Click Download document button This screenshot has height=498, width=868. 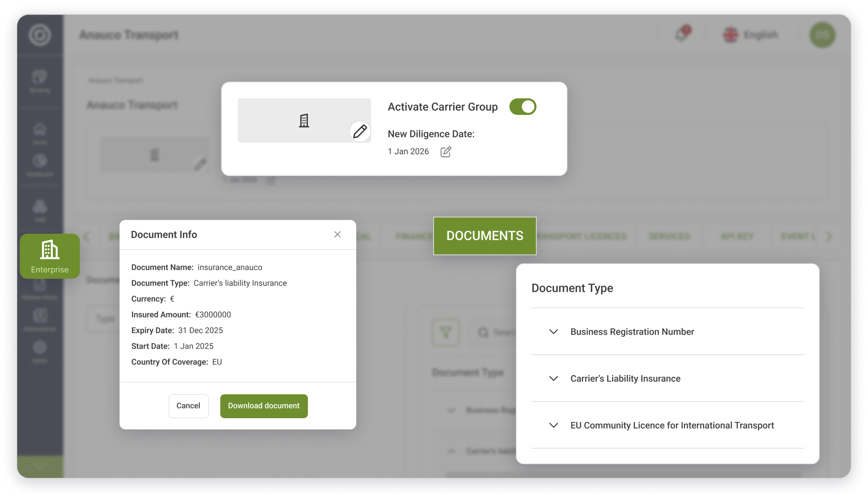[264, 406]
